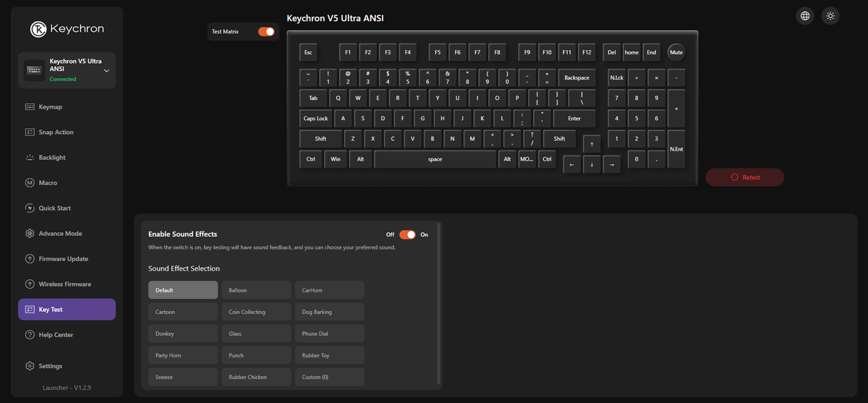Image resolution: width=868 pixels, height=403 pixels.
Task: Click the Macro circled M icon
Action: pos(30,183)
